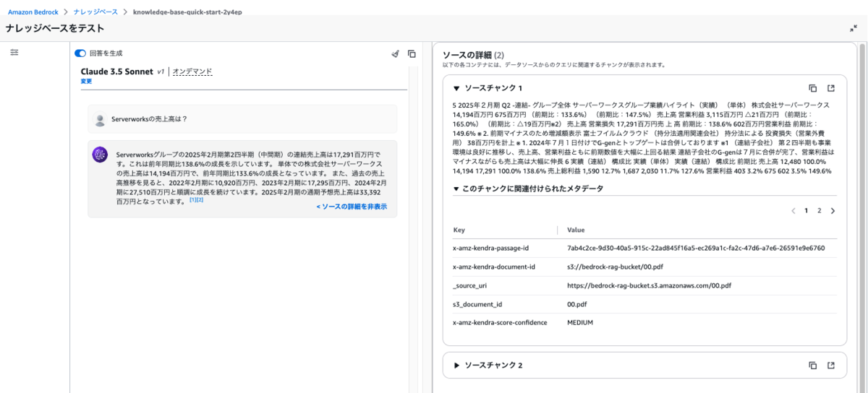Open source chunk 2 in new window
This screenshot has width=868, height=393.
pyautogui.click(x=831, y=366)
